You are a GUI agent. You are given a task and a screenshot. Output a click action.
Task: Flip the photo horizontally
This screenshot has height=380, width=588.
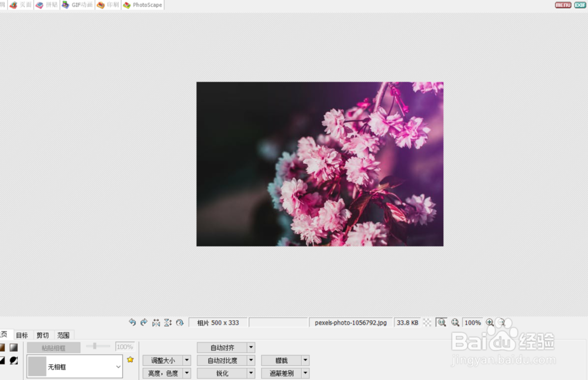pos(156,322)
